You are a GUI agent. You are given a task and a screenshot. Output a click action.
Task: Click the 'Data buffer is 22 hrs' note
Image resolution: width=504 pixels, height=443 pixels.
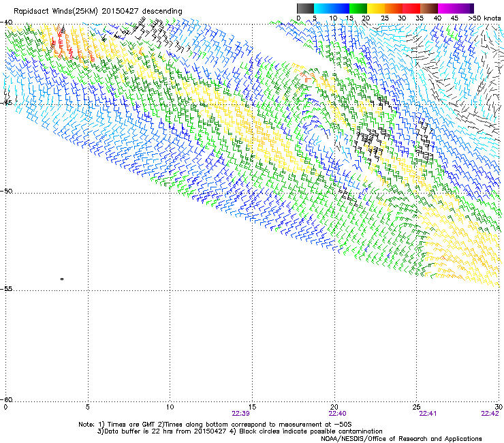tap(240, 431)
